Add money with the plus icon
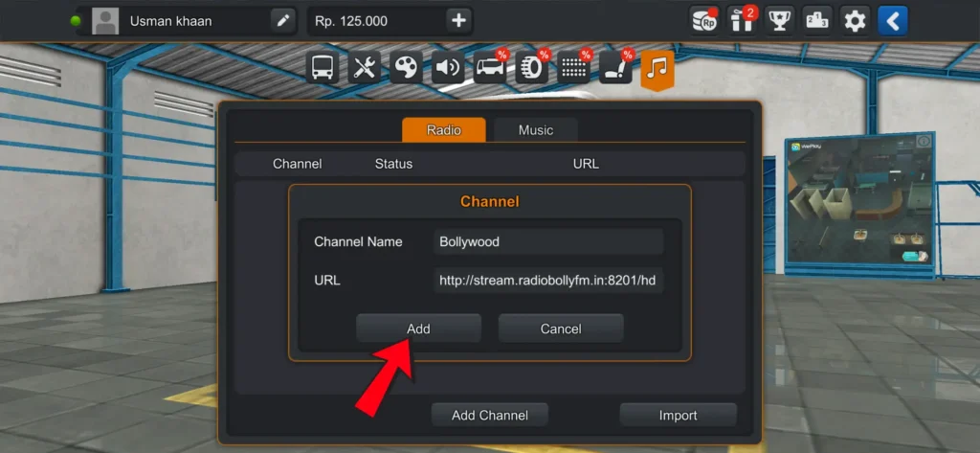 click(x=458, y=21)
